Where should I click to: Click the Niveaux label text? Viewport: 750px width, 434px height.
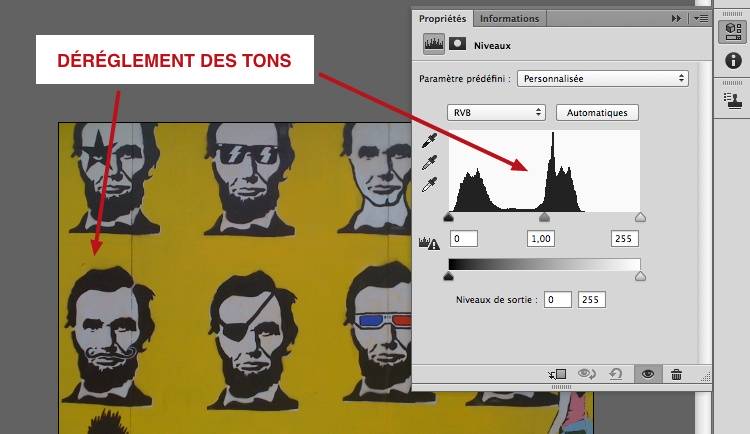[x=492, y=46]
